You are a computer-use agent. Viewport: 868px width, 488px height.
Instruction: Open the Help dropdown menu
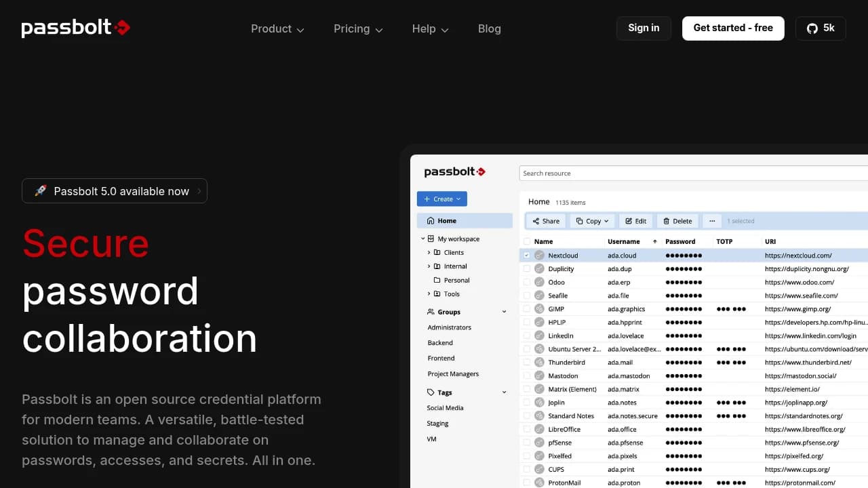point(430,28)
